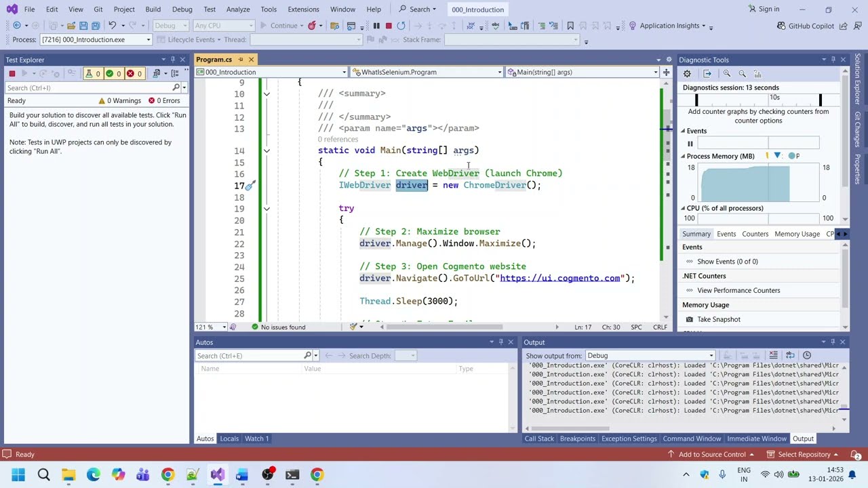Open Show output from Debug dropdown
Image resolution: width=868 pixels, height=488 pixels.
[x=652, y=355]
